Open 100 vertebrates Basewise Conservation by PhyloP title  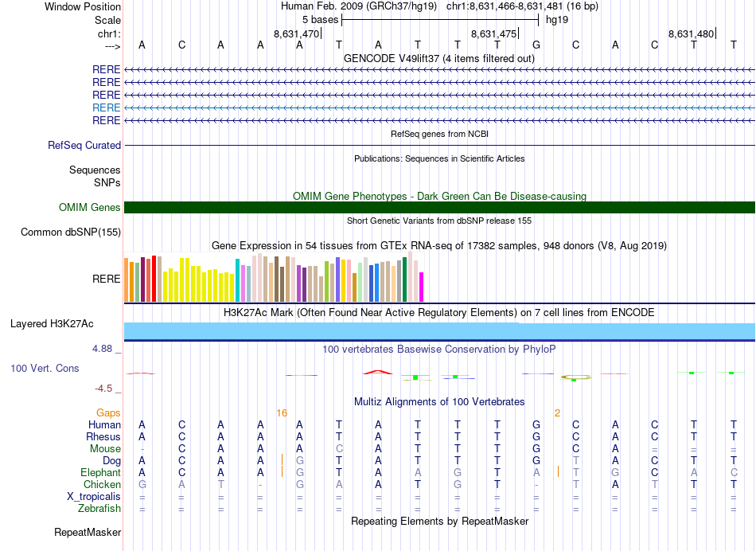[x=439, y=349]
